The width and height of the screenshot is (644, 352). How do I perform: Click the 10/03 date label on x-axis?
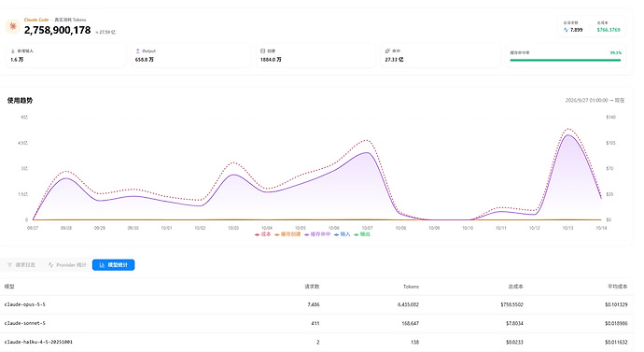point(233,228)
